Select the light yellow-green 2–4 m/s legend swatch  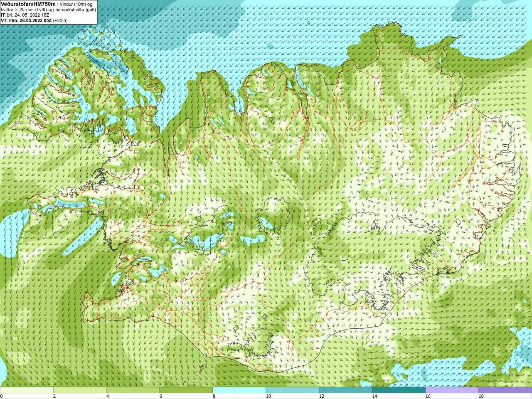pos(80,390)
